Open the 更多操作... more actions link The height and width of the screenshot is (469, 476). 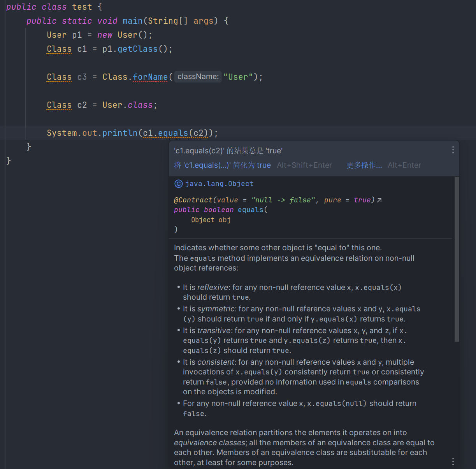tap(364, 165)
